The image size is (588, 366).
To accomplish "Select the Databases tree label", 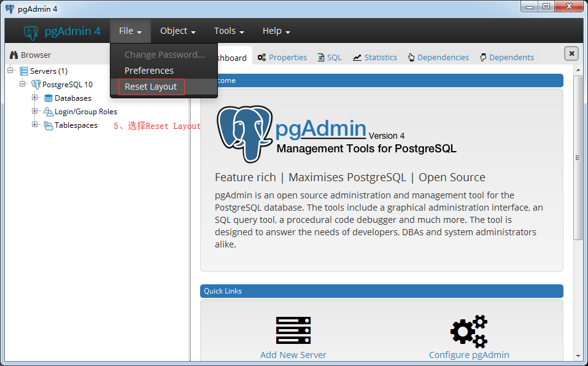I will point(73,98).
